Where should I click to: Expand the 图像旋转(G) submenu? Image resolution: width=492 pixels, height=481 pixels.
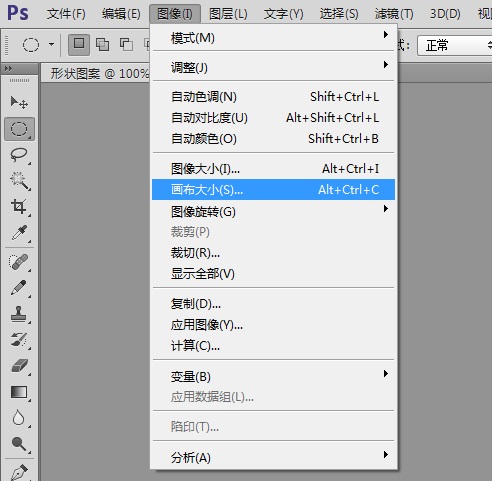point(273,211)
